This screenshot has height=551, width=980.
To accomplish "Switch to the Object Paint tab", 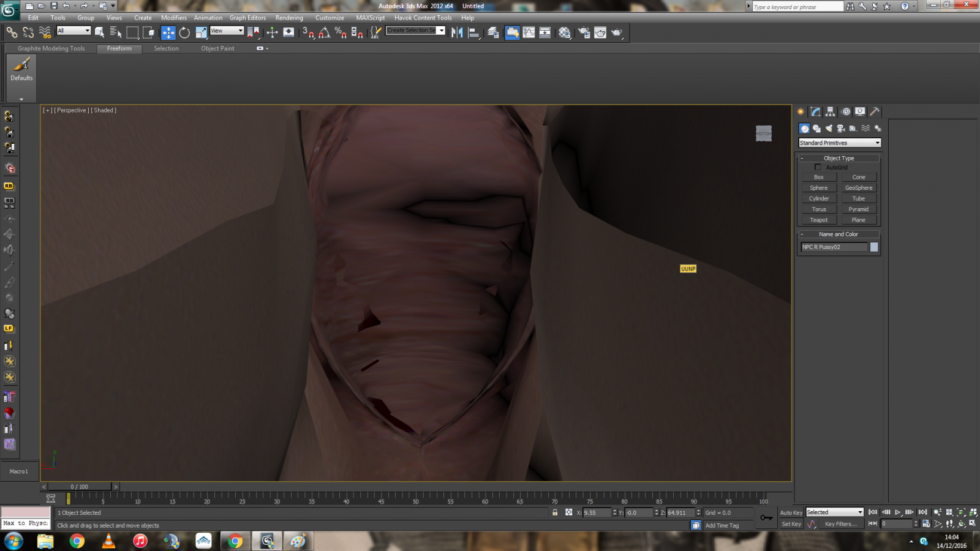I will [x=217, y=48].
